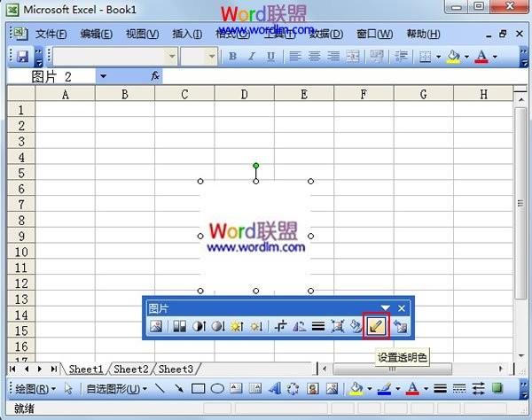This screenshot has width=532, height=420.
Task: Open the 绘图(R) Draw menu dropdown
Action: [35, 389]
